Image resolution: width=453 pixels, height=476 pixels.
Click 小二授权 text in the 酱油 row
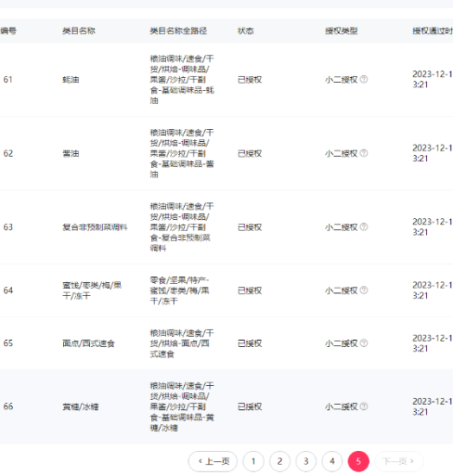click(341, 153)
